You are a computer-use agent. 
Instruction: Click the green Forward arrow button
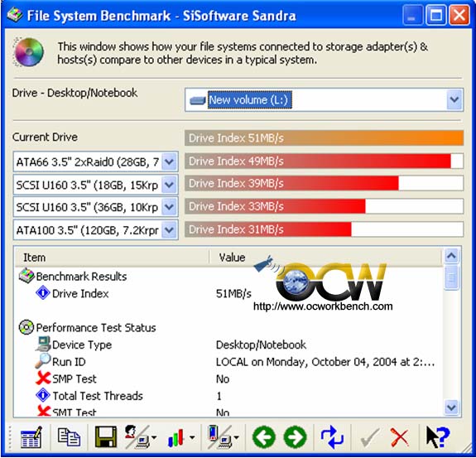[295, 437]
